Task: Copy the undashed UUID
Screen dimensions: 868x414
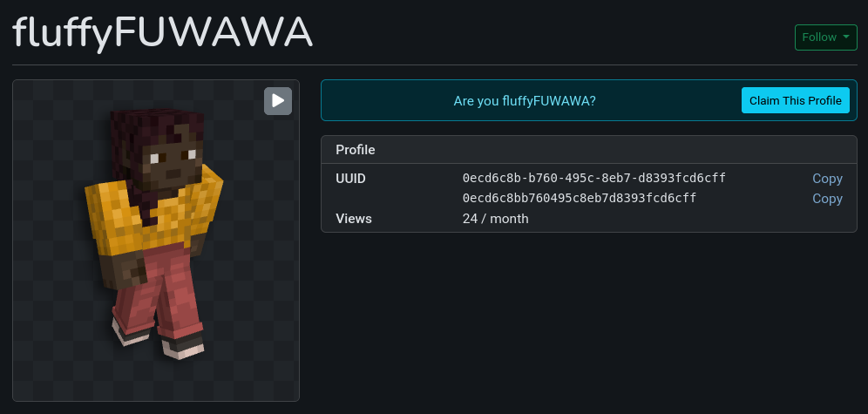Action: click(827, 199)
